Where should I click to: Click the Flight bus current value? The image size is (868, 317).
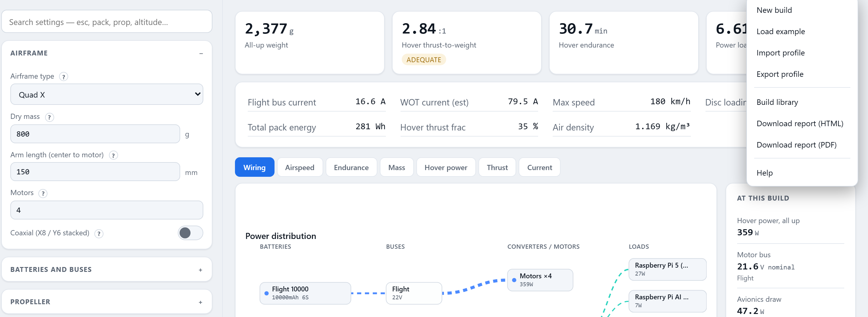[x=370, y=102]
